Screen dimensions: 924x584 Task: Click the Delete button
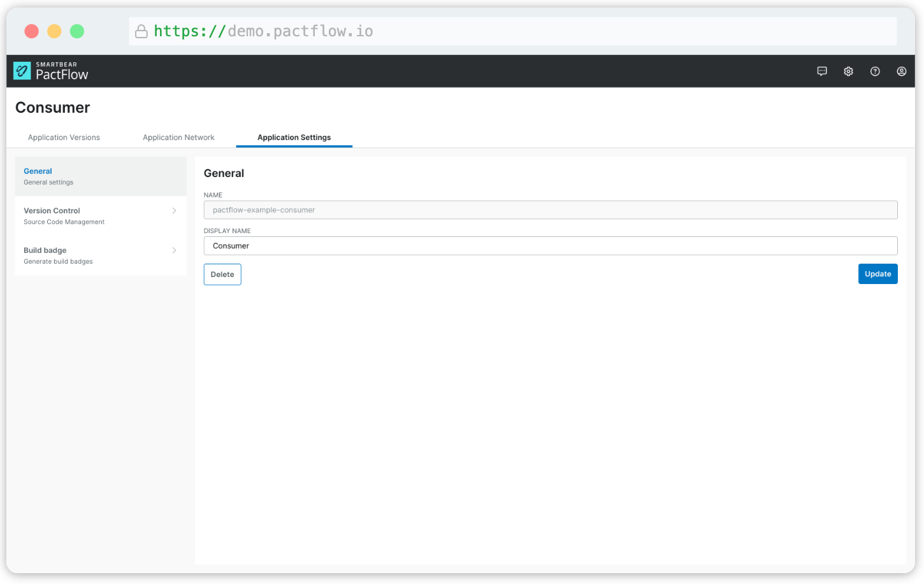222,274
